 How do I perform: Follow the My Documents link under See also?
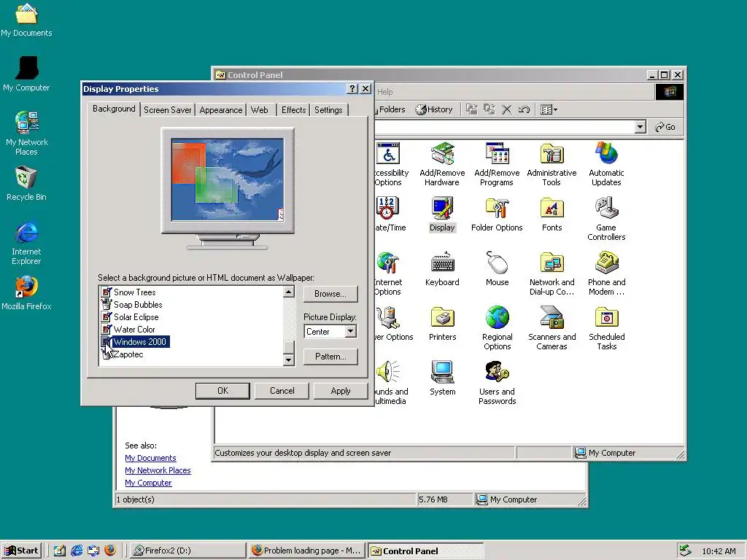click(x=150, y=458)
